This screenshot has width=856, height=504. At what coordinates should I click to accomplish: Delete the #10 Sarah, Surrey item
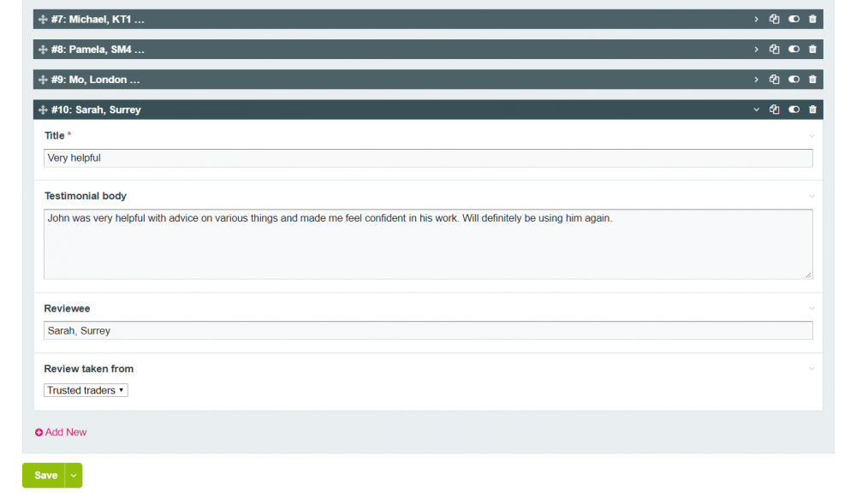tap(812, 110)
